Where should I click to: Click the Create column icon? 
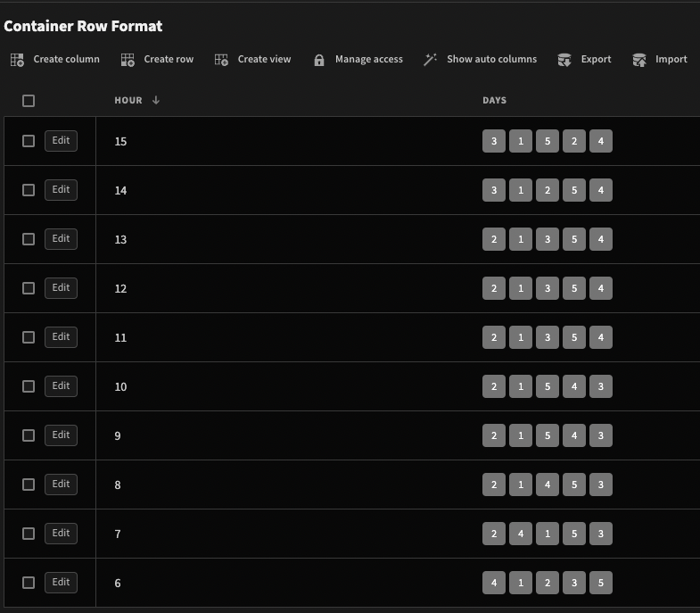(18, 60)
